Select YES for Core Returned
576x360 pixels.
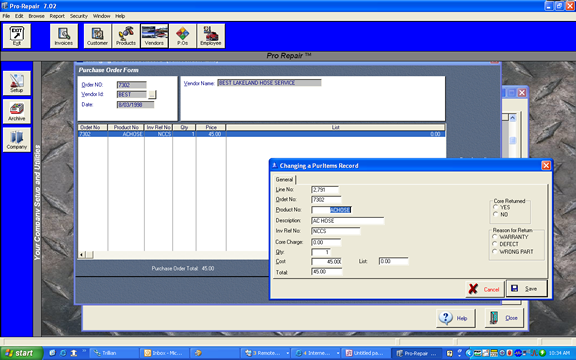point(496,208)
